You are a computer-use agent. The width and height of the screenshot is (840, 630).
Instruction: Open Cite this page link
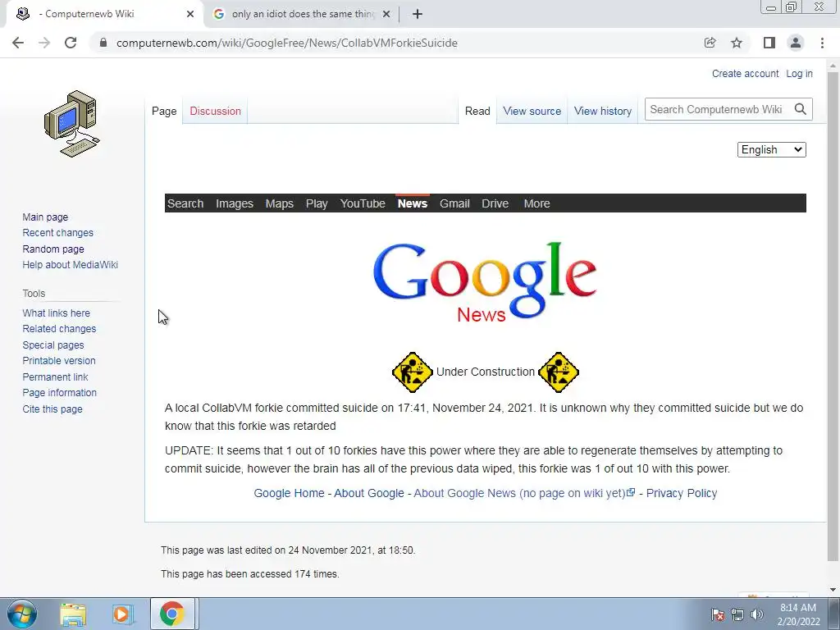(x=52, y=409)
